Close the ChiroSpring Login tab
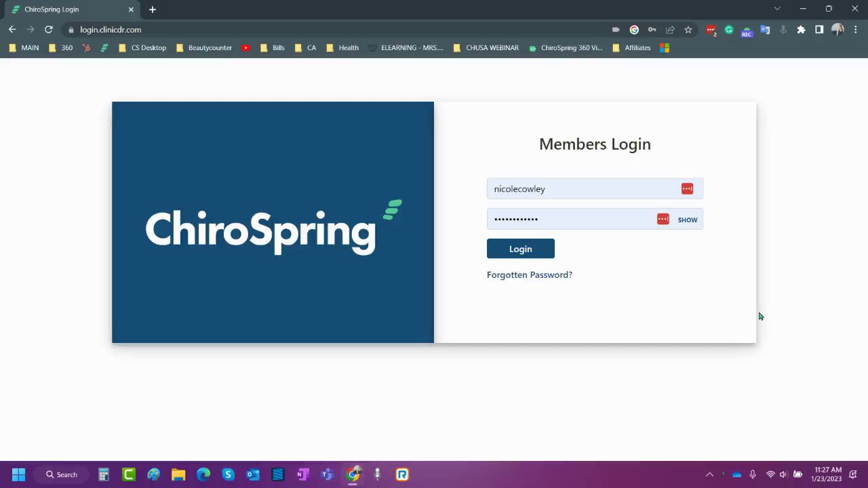This screenshot has width=868, height=488. [131, 9]
